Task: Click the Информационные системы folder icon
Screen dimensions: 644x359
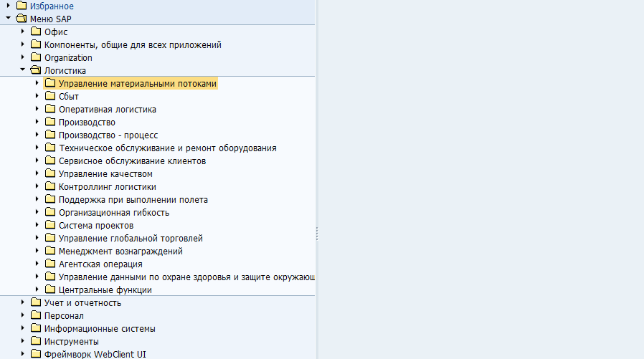Action: (36, 327)
